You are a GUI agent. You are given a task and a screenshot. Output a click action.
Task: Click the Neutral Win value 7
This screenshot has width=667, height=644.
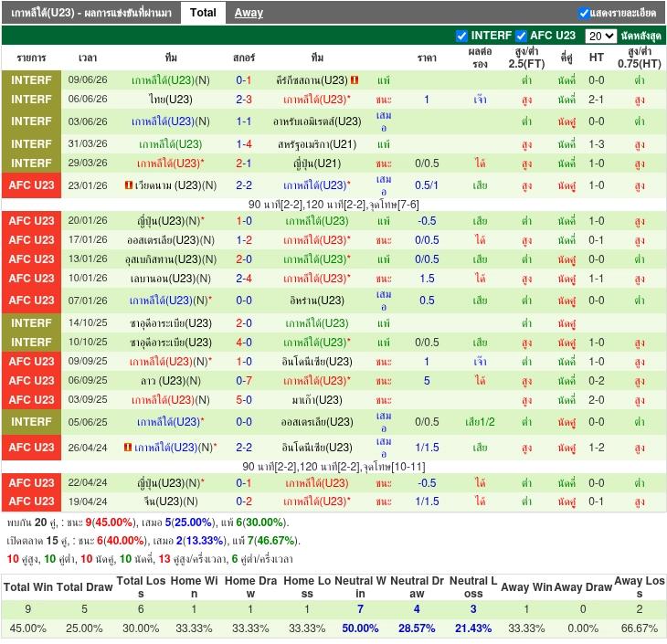360,609
